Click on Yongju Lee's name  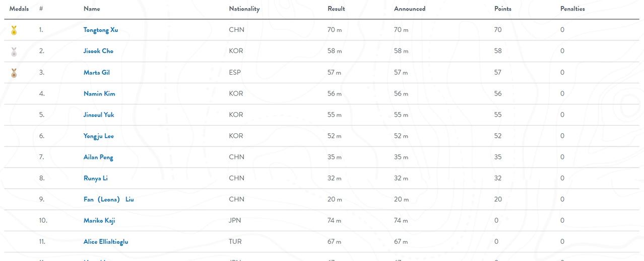pos(99,136)
